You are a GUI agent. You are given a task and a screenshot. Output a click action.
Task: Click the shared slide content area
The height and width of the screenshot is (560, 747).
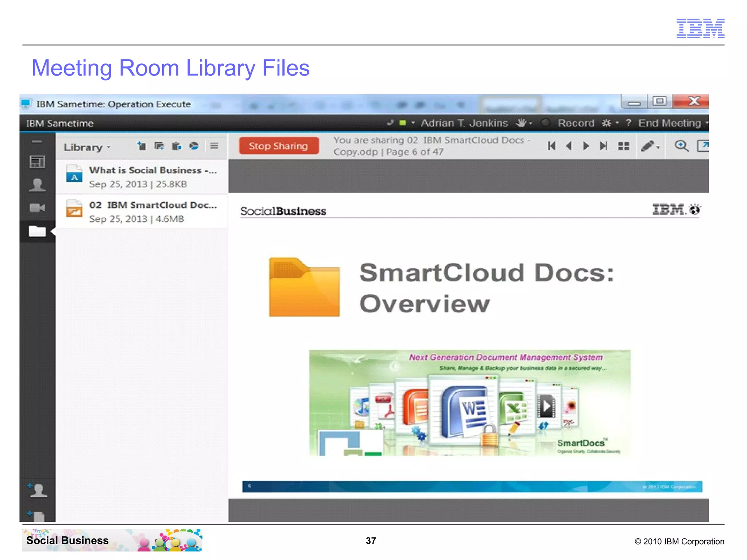(x=469, y=346)
